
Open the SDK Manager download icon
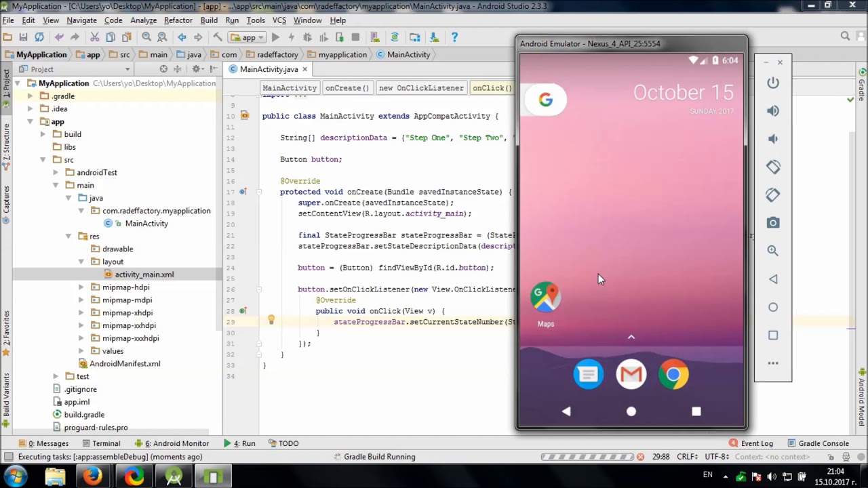point(435,37)
